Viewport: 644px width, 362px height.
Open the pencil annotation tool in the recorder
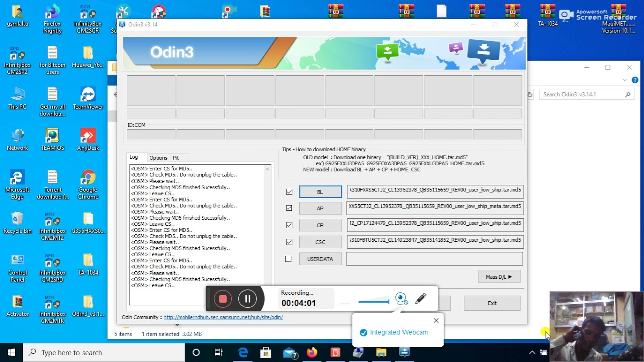(x=421, y=299)
